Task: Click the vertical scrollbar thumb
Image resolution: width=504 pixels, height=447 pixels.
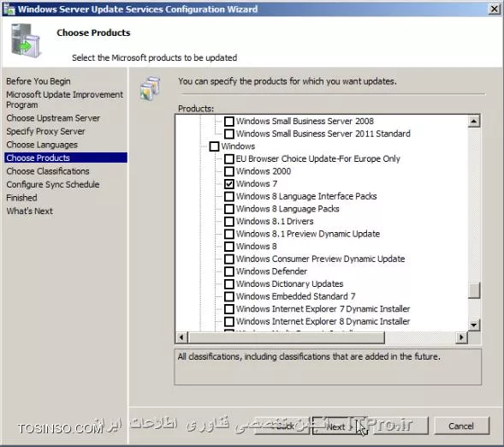Action: [474, 290]
